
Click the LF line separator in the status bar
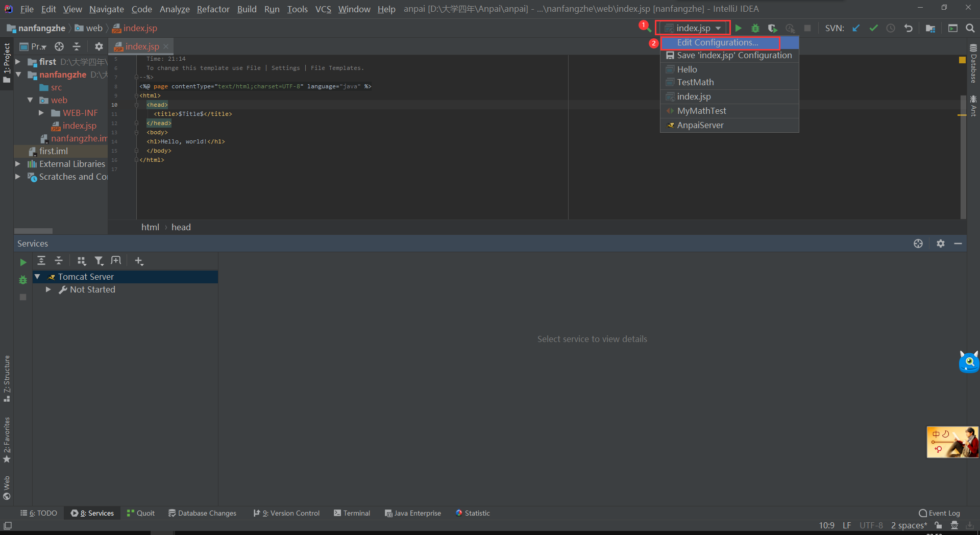(847, 525)
